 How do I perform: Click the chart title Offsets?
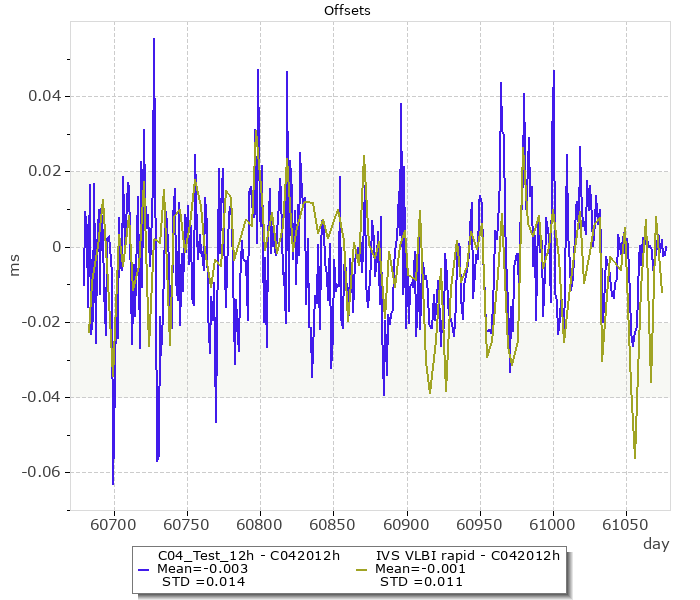point(347,11)
